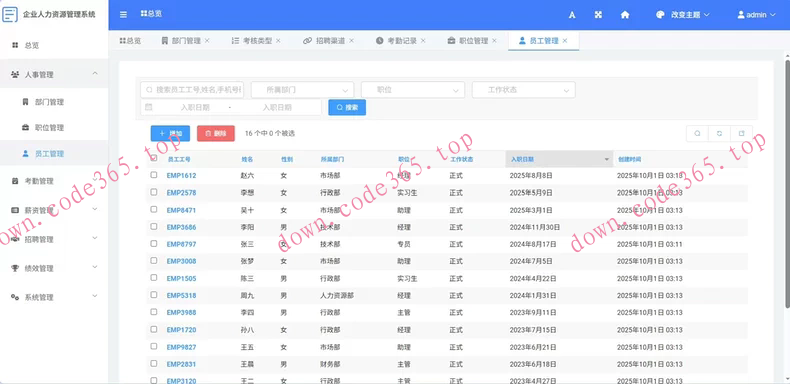Open the 所属部门 filter dropdown
This screenshot has height=384, width=790.
point(302,90)
